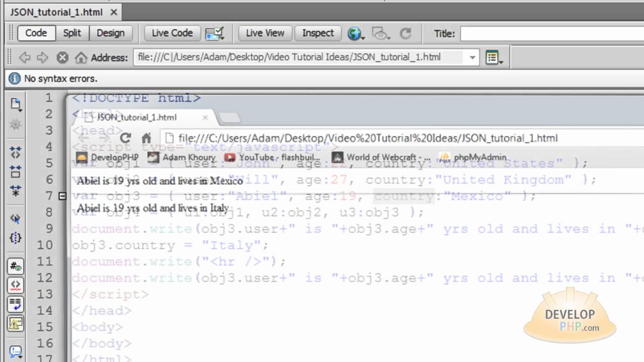Click the Home icon beside the Address bar
Screen dimensions: 644x362
pyautogui.click(x=80, y=57)
